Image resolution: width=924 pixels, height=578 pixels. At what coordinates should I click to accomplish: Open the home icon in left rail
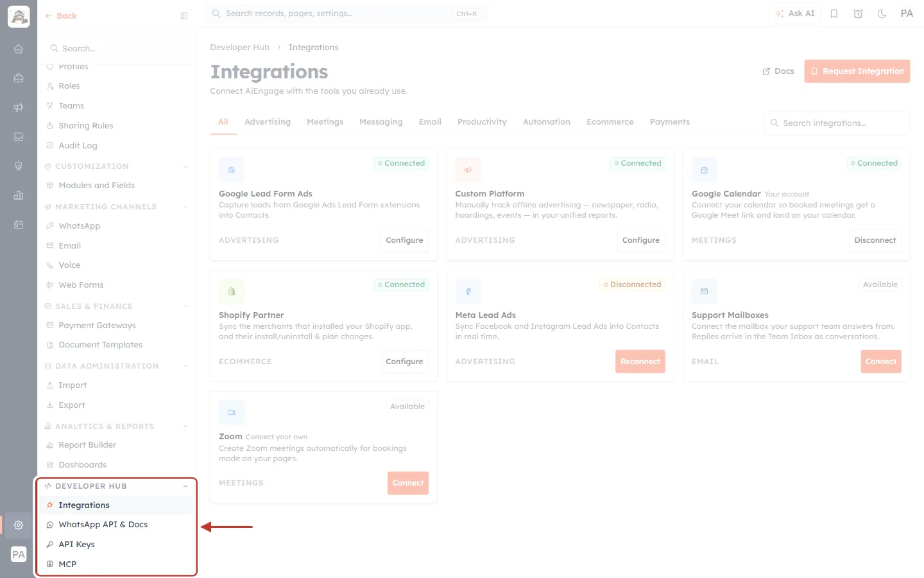(19, 49)
